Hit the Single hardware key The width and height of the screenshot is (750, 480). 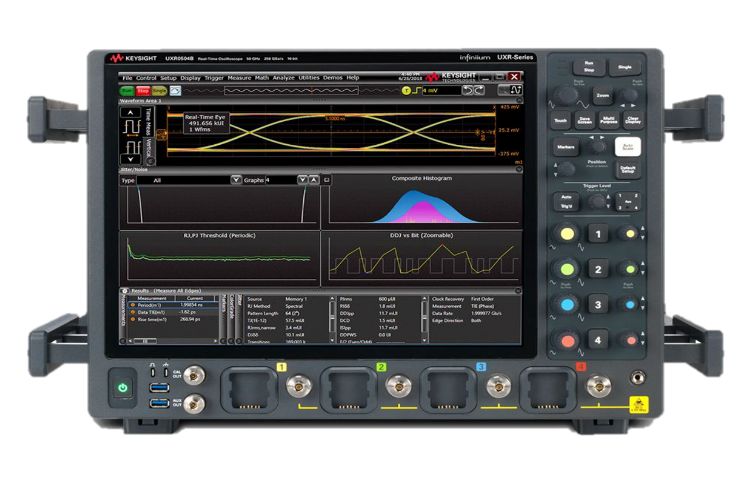[625, 67]
